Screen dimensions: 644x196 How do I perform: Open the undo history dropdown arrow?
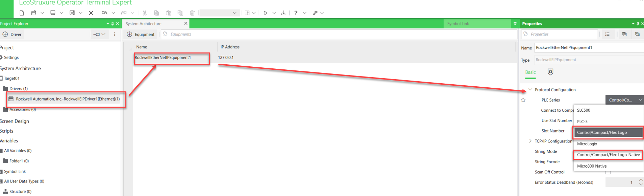pyautogui.click(x=114, y=13)
